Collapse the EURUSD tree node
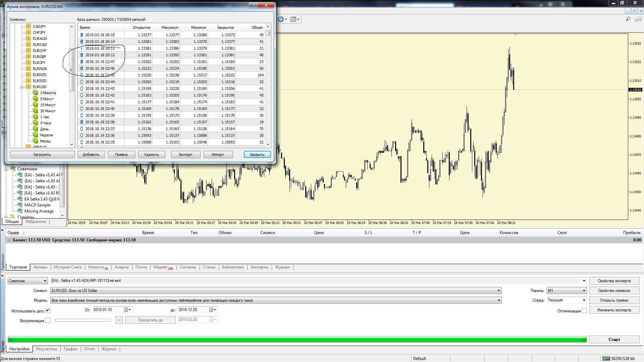The image size is (644, 362). (22, 87)
